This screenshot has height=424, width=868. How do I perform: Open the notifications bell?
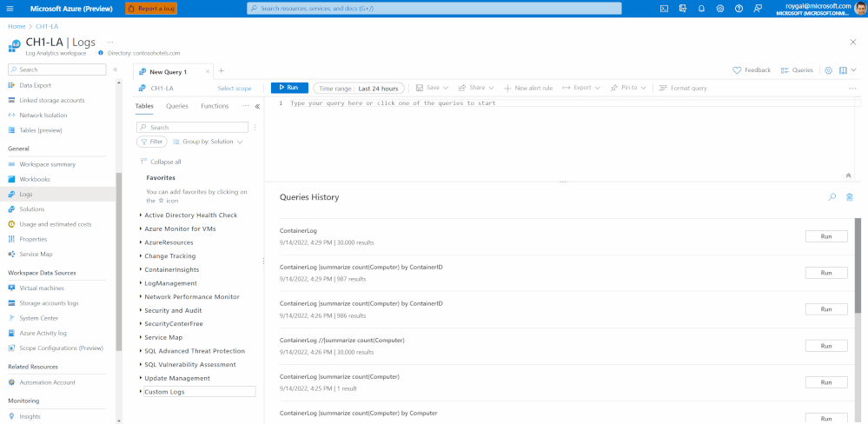coord(701,9)
